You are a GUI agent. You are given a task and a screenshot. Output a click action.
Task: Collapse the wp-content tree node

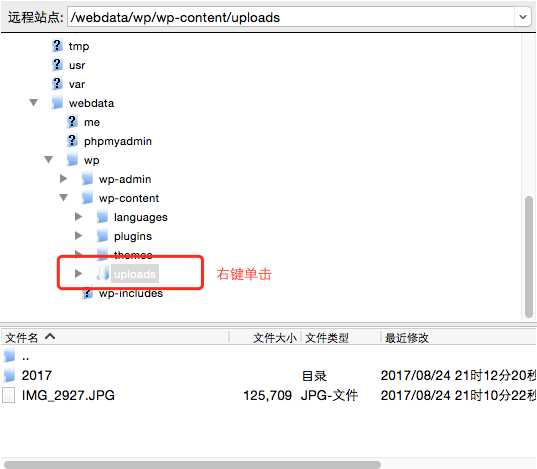(x=63, y=198)
